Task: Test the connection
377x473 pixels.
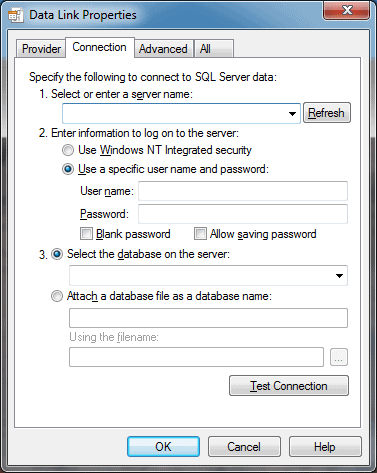Action: pos(289,386)
